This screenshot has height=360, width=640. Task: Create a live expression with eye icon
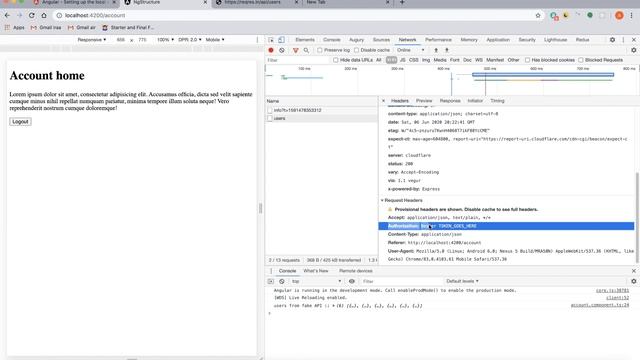click(x=351, y=282)
